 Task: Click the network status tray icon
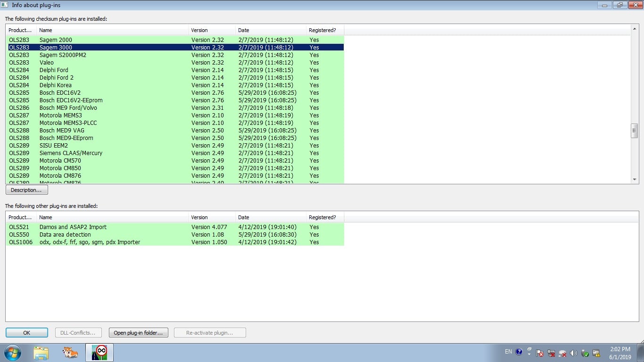[x=562, y=353]
